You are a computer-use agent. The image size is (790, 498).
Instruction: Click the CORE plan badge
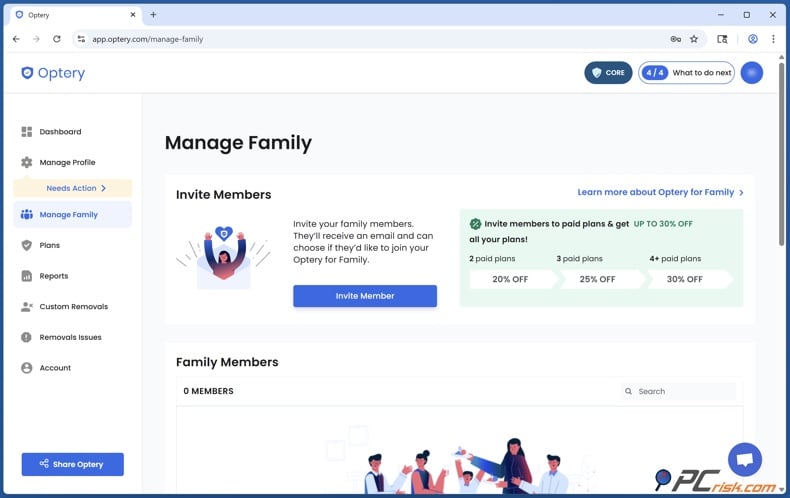608,73
